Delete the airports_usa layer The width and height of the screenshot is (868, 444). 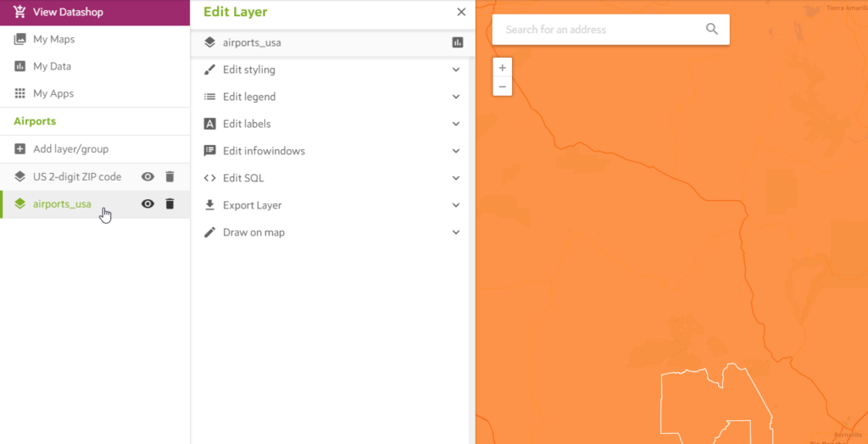170,203
